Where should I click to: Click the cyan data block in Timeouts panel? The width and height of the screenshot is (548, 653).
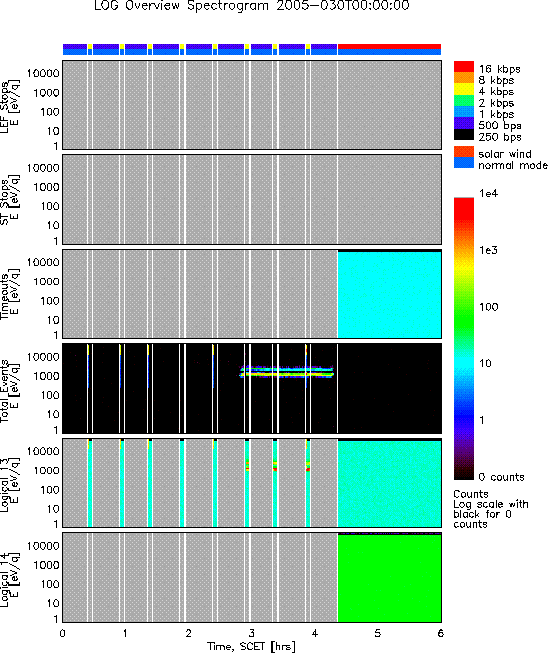click(389, 294)
